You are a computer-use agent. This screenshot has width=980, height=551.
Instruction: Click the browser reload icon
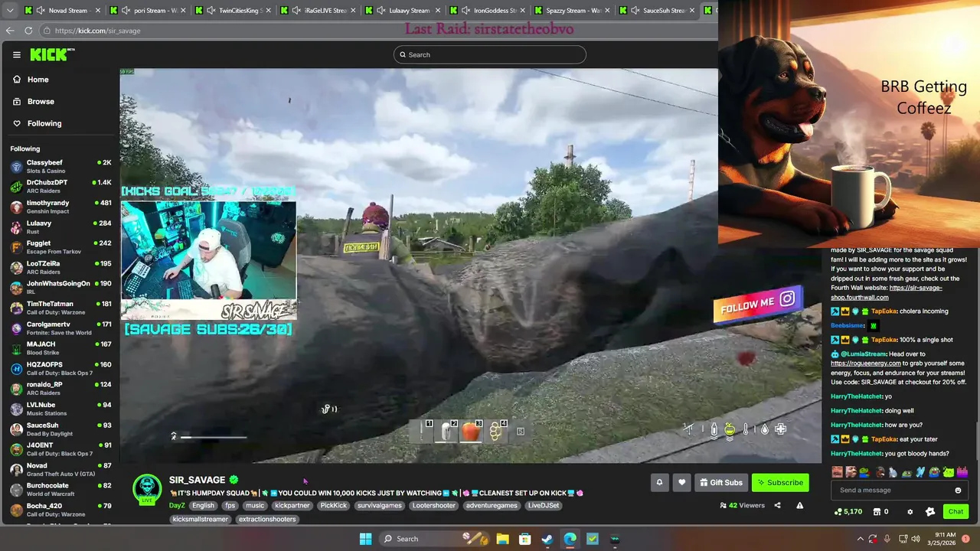pyautogui.click(x=28, y=31)
